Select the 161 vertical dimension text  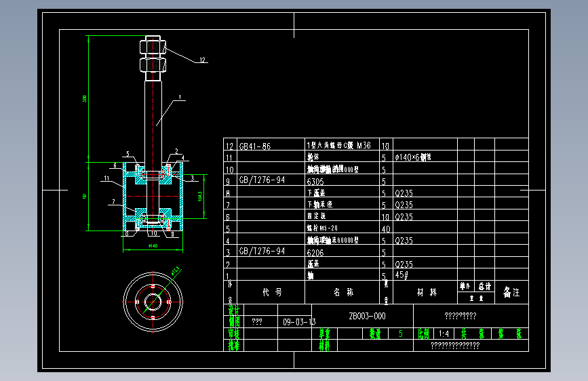(x=84, y=196)
